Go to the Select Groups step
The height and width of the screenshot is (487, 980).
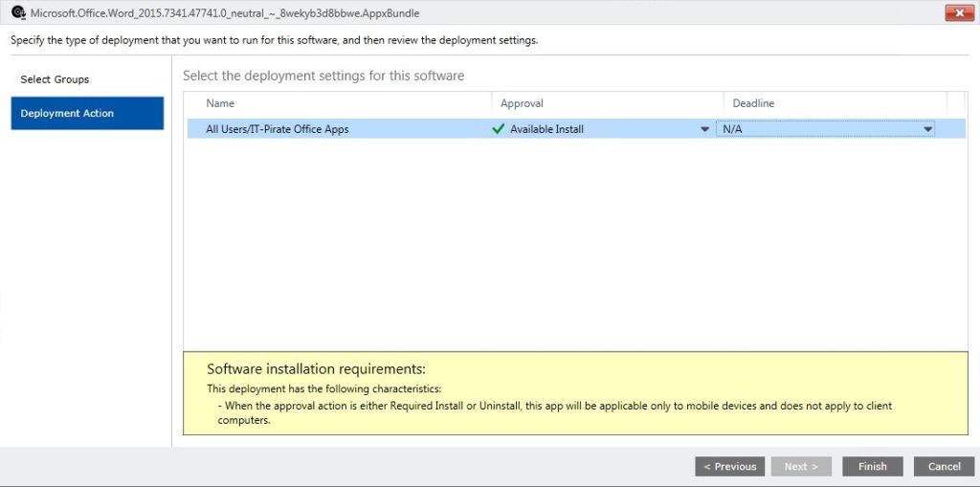pos(55,79)
